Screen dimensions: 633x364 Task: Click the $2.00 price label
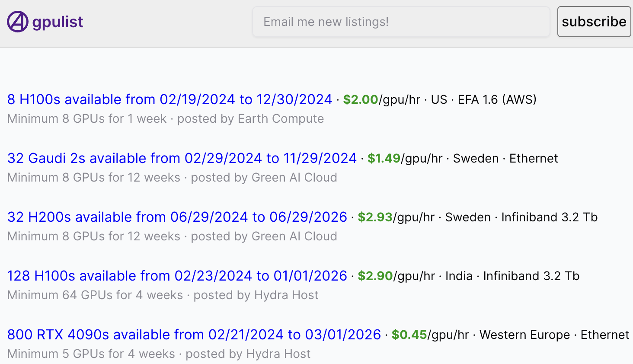pos(360,99)
